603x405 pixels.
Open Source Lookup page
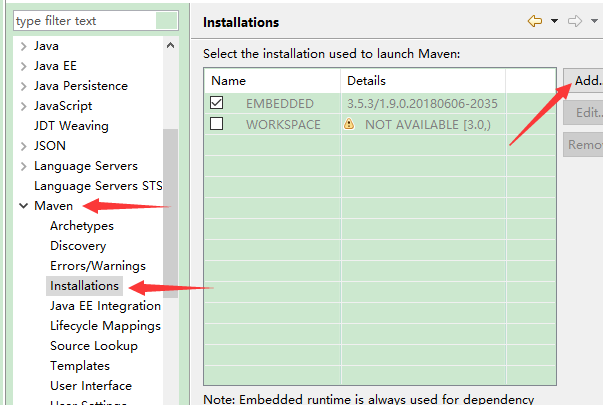(x=94, y=346)
